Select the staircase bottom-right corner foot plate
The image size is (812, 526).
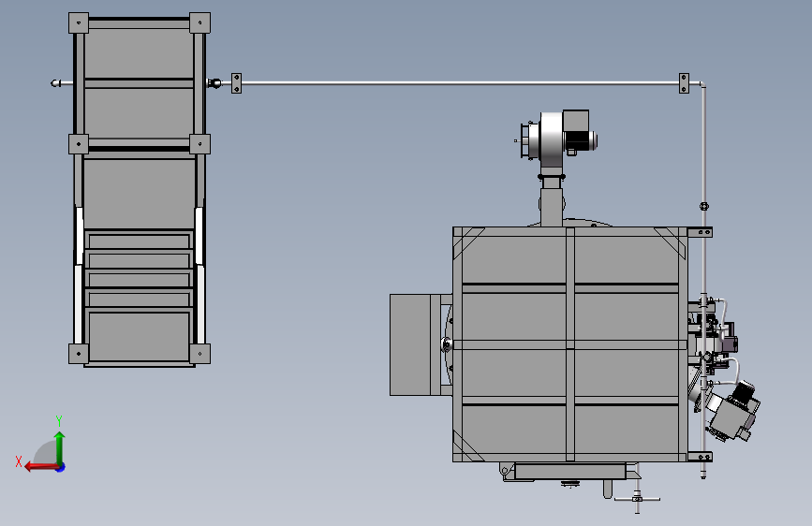(x=199, y=354)
